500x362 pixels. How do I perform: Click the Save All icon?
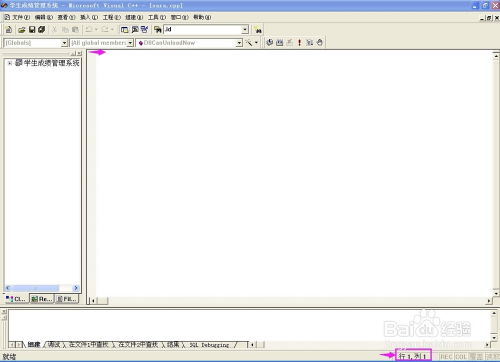click(x=42, y=30)
